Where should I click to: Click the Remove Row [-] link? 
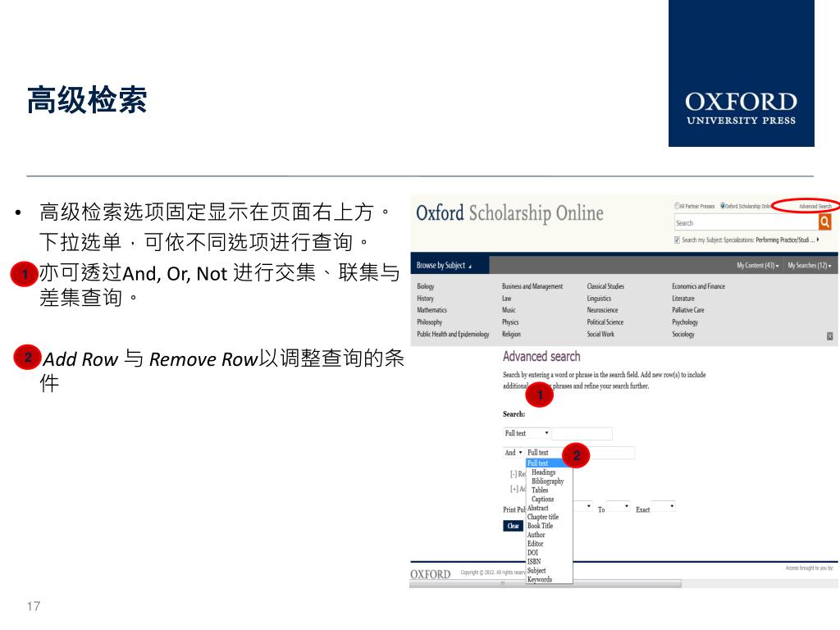coord(518,474)
